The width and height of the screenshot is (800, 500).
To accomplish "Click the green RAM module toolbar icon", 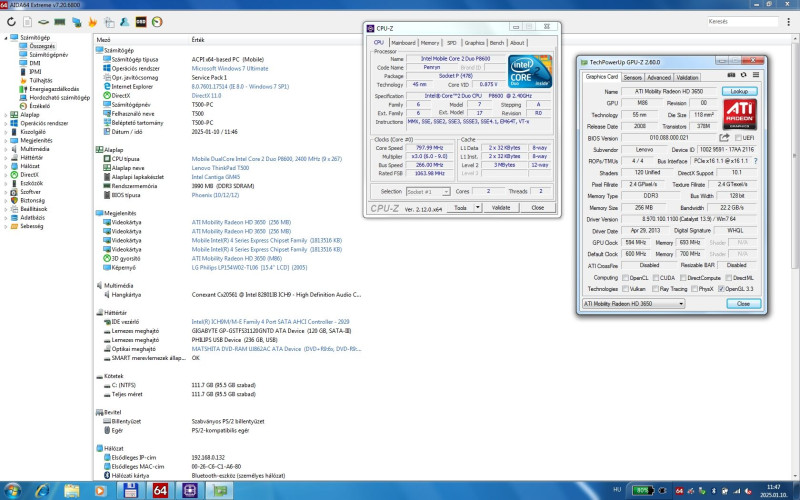I will point(60,22).
